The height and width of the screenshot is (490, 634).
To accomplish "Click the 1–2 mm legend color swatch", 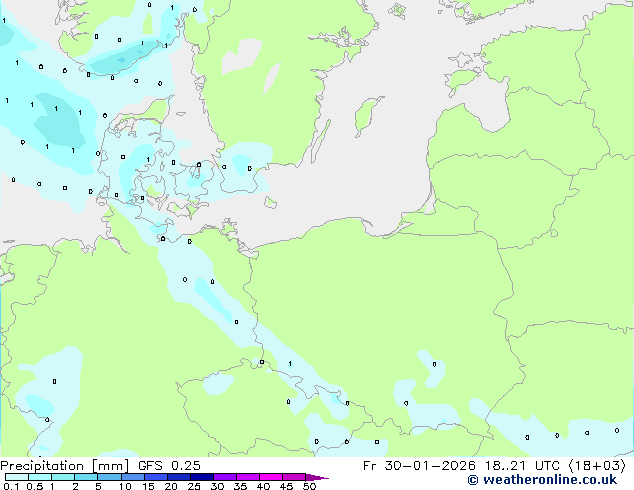I will click(x=63, y=477).
